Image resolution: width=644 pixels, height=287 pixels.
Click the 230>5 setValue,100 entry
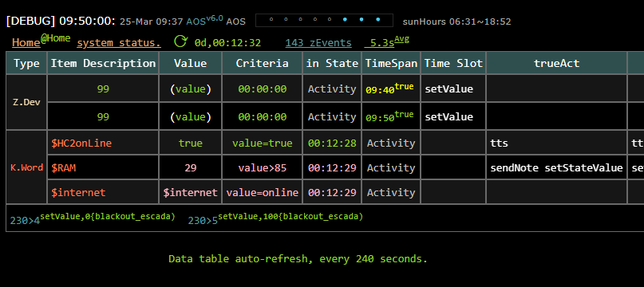click(275, 218)
